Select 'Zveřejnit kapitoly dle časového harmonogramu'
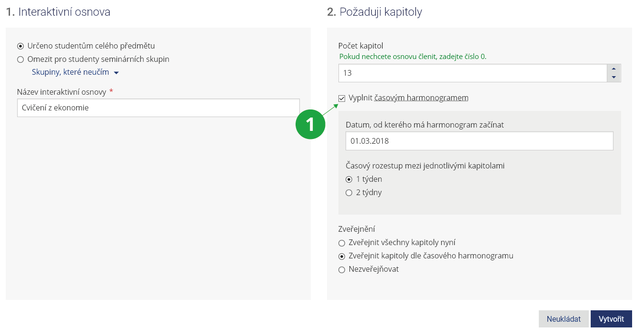The width and height of the screenshot is (644, 336). [342, 256]
